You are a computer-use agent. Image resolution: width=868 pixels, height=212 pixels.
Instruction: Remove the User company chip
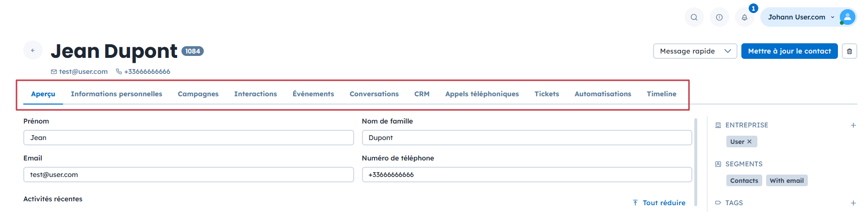(749, 141)
